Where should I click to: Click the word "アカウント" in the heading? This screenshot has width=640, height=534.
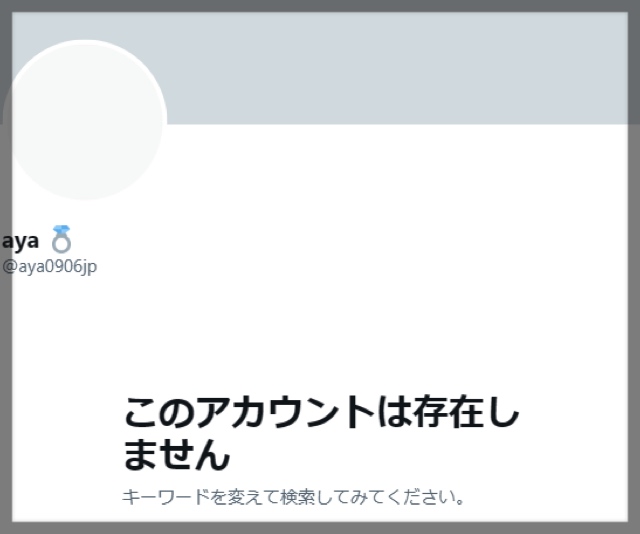286,412
